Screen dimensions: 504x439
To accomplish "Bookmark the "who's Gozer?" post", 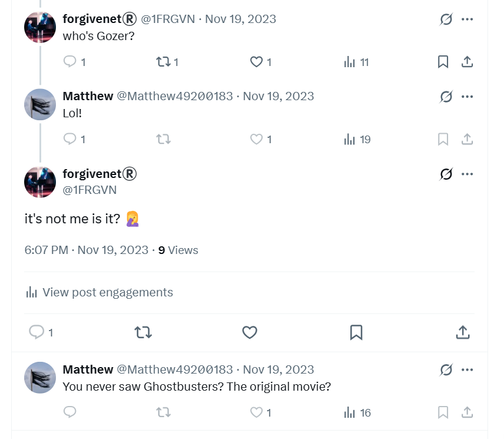I will click(443, 62).
